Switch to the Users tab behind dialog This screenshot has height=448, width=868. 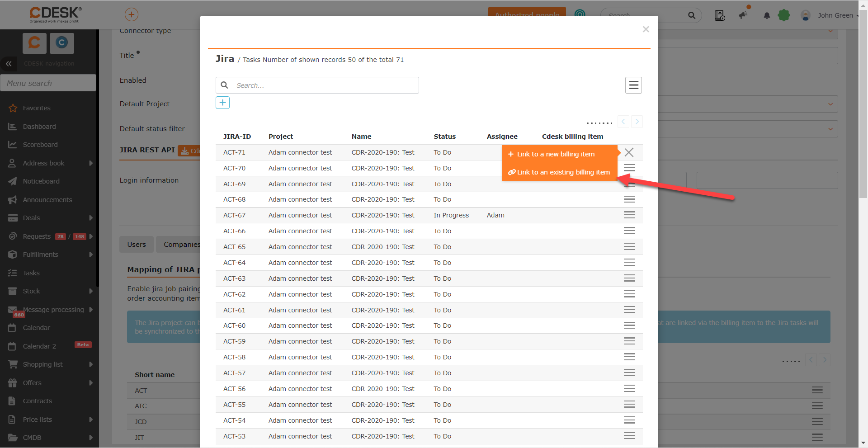(x=137, y=245)
